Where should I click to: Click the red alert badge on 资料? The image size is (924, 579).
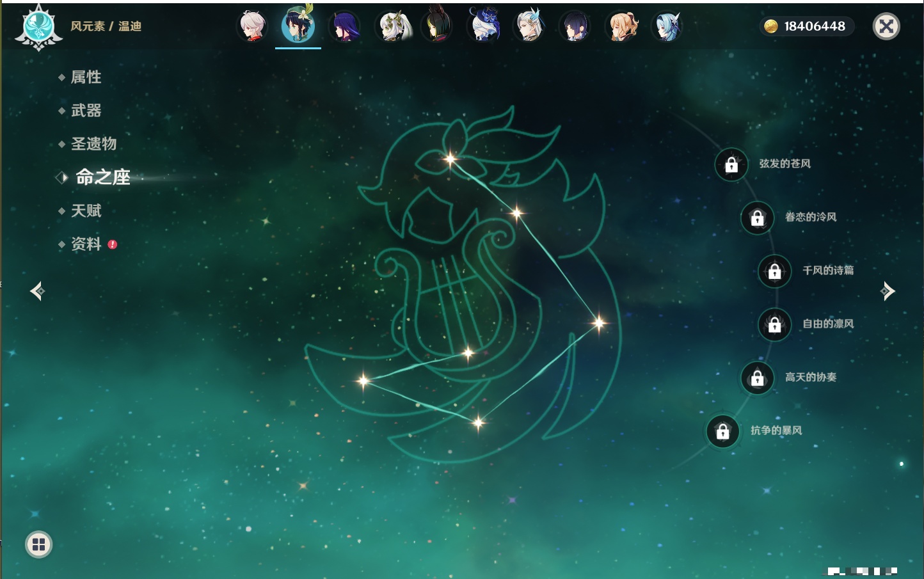tap(113, 244)
